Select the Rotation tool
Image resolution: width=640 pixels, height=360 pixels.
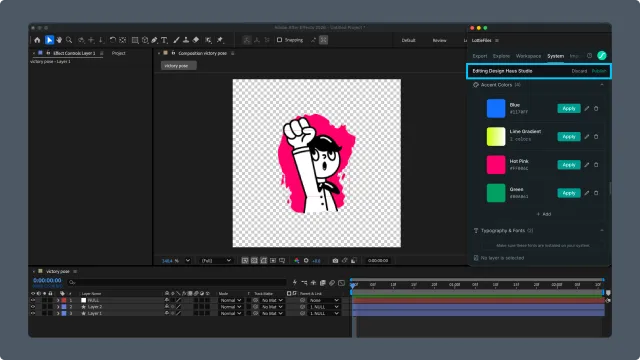pyautogui.click(x=113, y=40)
